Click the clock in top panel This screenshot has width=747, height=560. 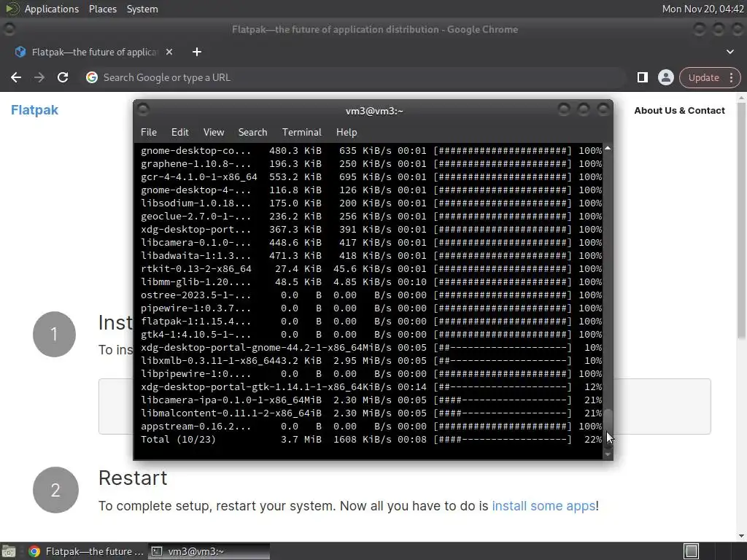pyautogui.click(x=703, y=9)
